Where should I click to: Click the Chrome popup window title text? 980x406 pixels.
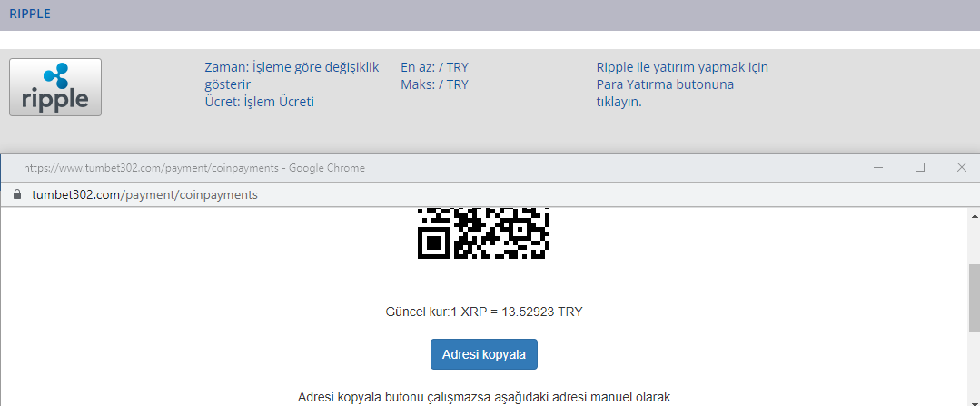(x=194, y=168)
